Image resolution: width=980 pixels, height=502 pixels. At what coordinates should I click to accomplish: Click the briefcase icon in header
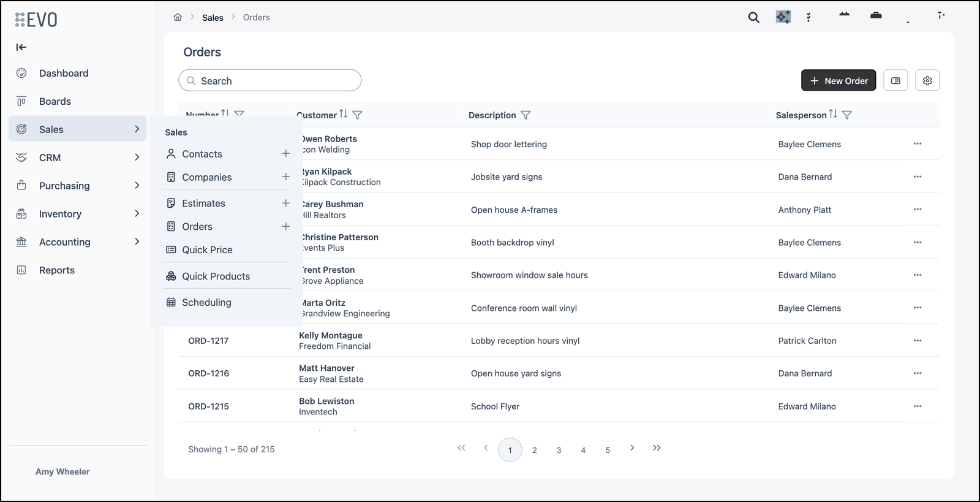click(876, 15)
